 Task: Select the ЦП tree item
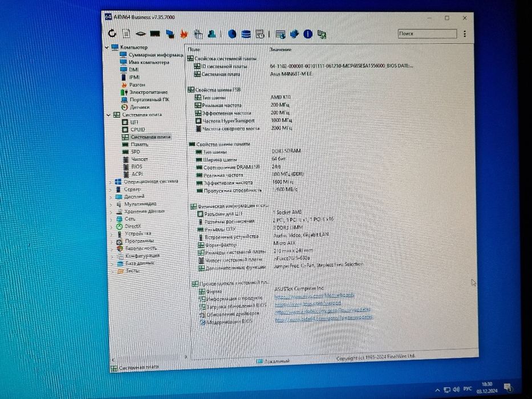tap(134, 122)
